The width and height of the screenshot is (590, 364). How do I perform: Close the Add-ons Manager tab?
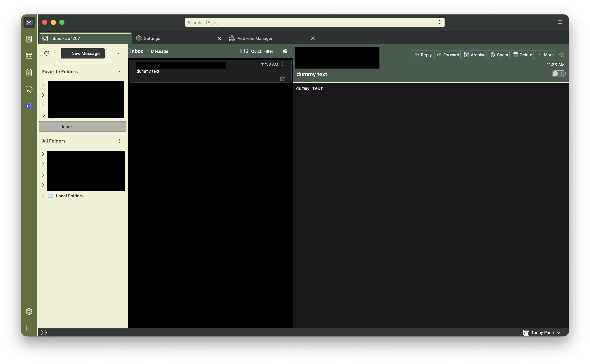pos(313,38)
